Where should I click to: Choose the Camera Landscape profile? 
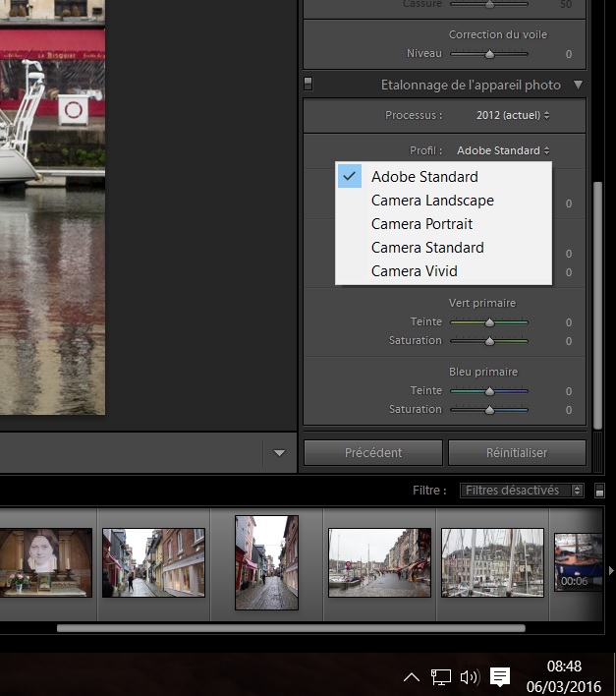click(x=443, y=201)
